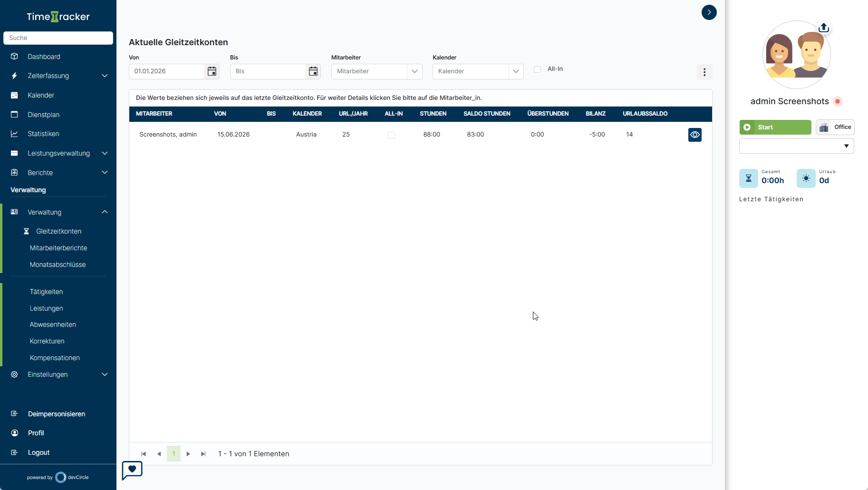Open Abwesenheiten in the sidebar
The image size is (868, 490).
(53, 324)
